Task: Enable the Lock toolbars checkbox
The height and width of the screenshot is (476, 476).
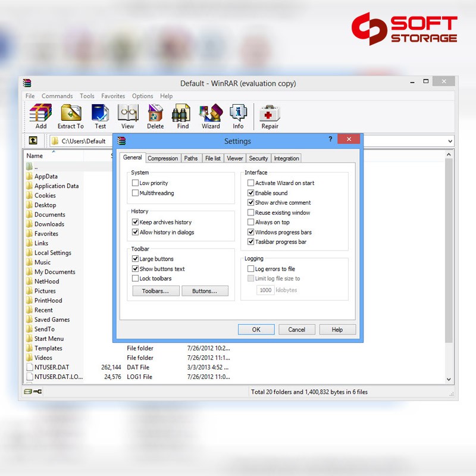Action: [x=136, y=278]
